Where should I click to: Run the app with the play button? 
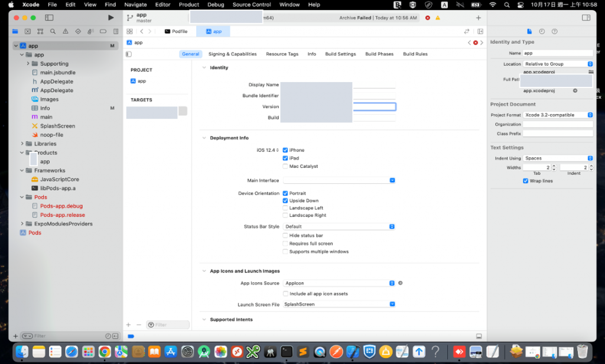point(110,17)
